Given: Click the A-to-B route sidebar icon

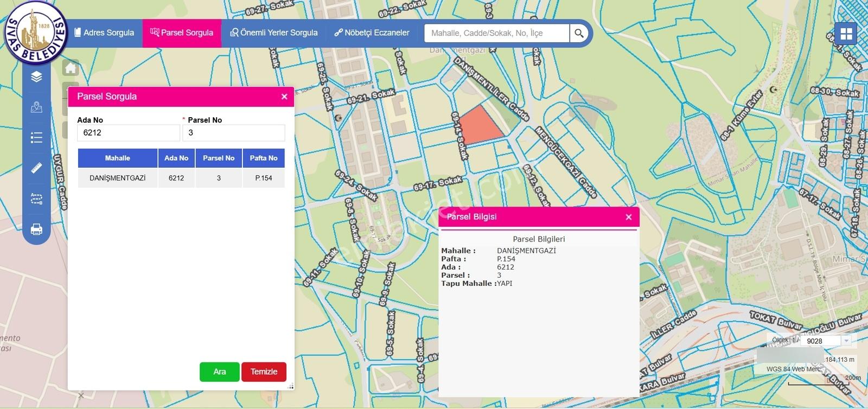Looking at the screenshot, I should pyautogui.click(x=36, y=199).
